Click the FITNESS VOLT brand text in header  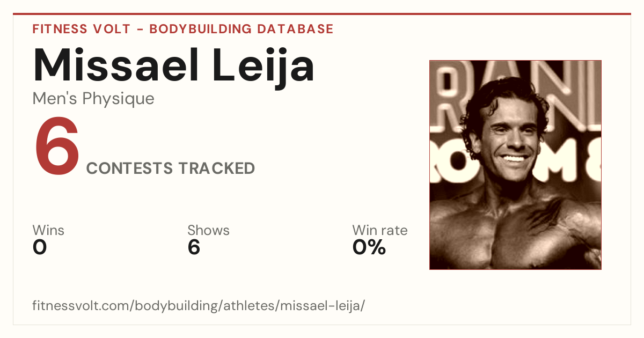pyautogui.click(x=81, y=29)
